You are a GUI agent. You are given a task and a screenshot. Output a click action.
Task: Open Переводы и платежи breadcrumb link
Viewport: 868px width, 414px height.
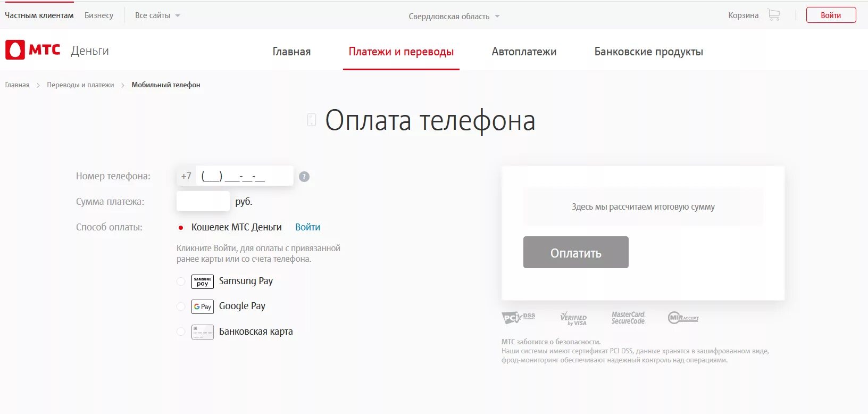coord(80,85)
